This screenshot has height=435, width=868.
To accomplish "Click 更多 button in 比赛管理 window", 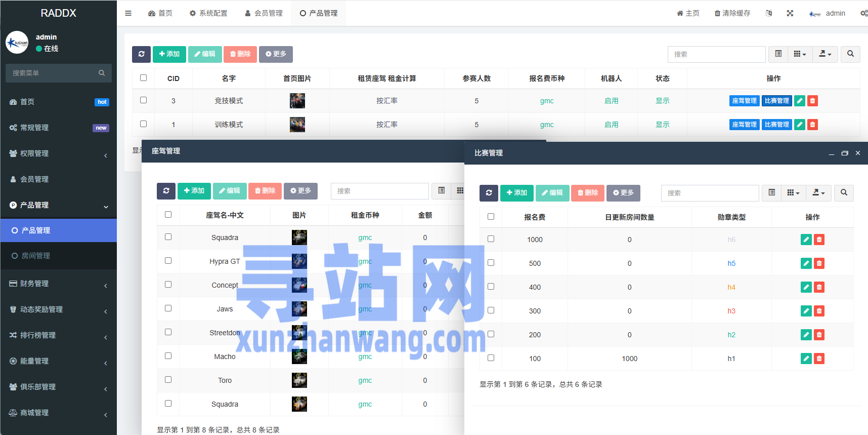I will tap(623, 193).
